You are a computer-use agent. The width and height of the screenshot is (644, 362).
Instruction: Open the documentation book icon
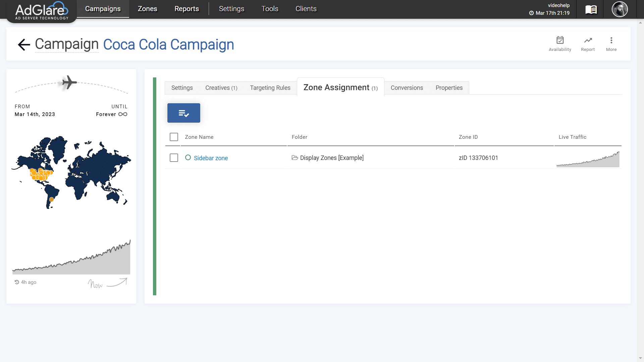pos(591,10)
